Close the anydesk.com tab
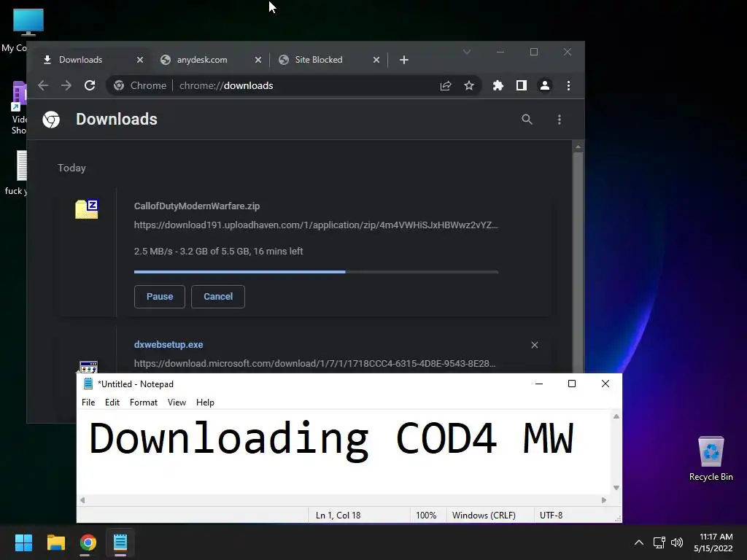 tap(258, 60)
